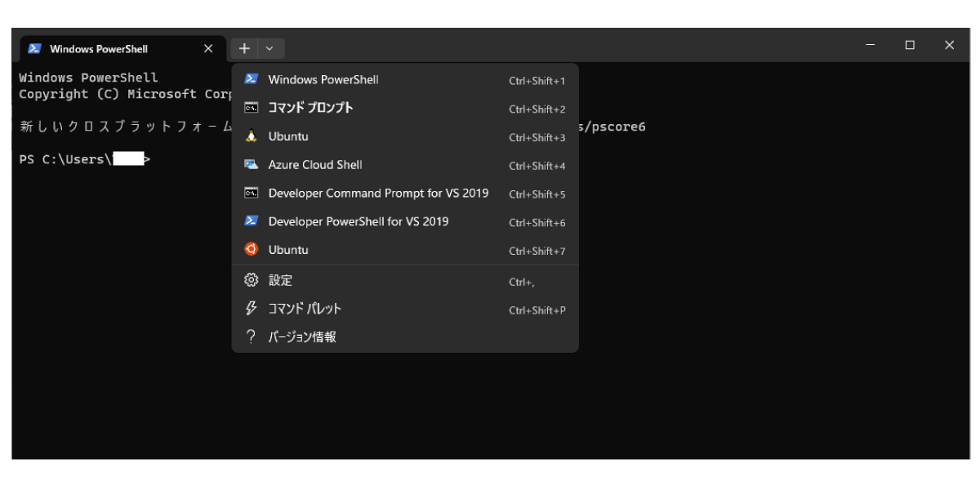Open a new tab with plus button
980x490 pixels.
(244, 48)
